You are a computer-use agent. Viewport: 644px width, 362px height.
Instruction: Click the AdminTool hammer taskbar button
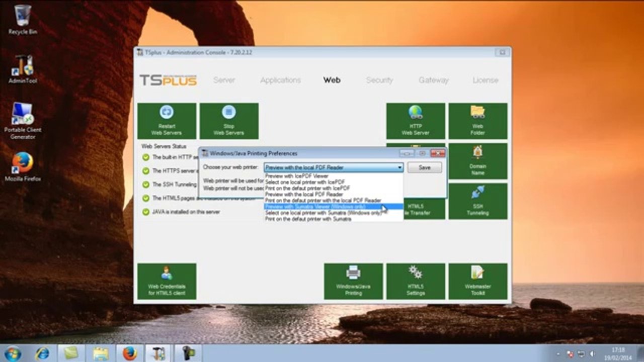[159, 353]
